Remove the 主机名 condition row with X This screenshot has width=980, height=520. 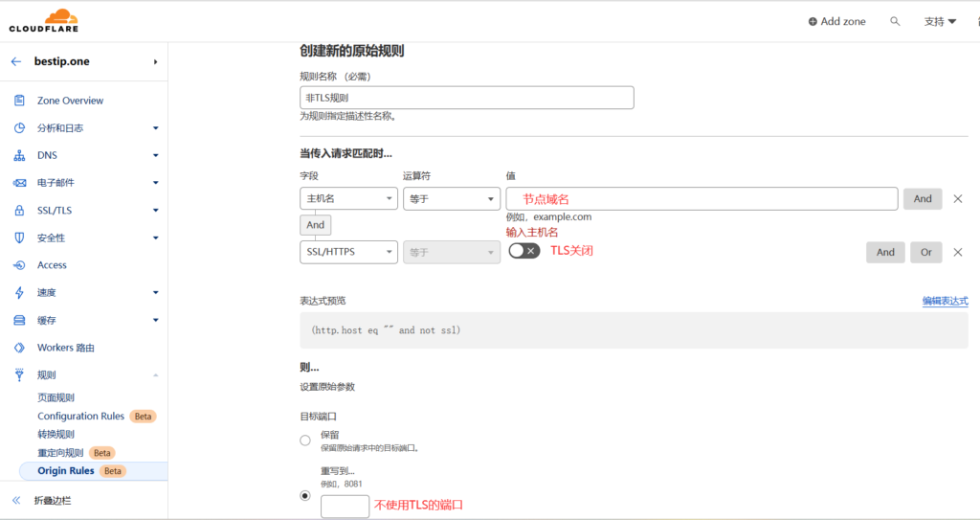coord(957,199)
